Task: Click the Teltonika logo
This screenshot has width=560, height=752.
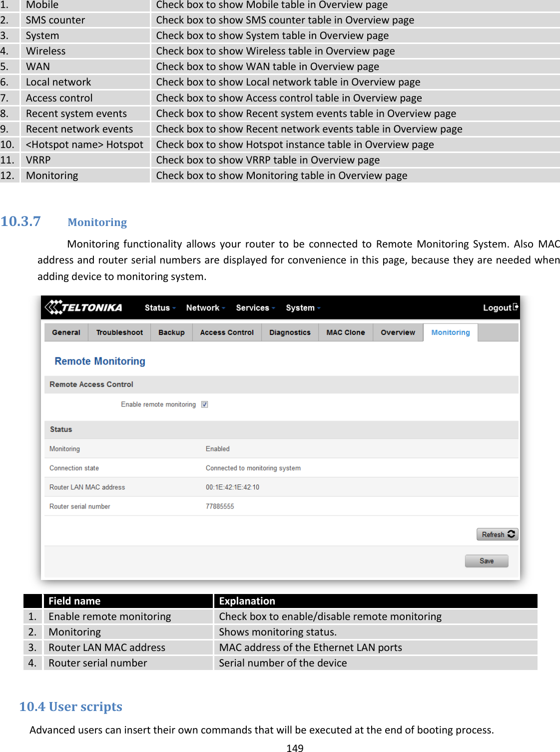Action: [x=84, y=307]
